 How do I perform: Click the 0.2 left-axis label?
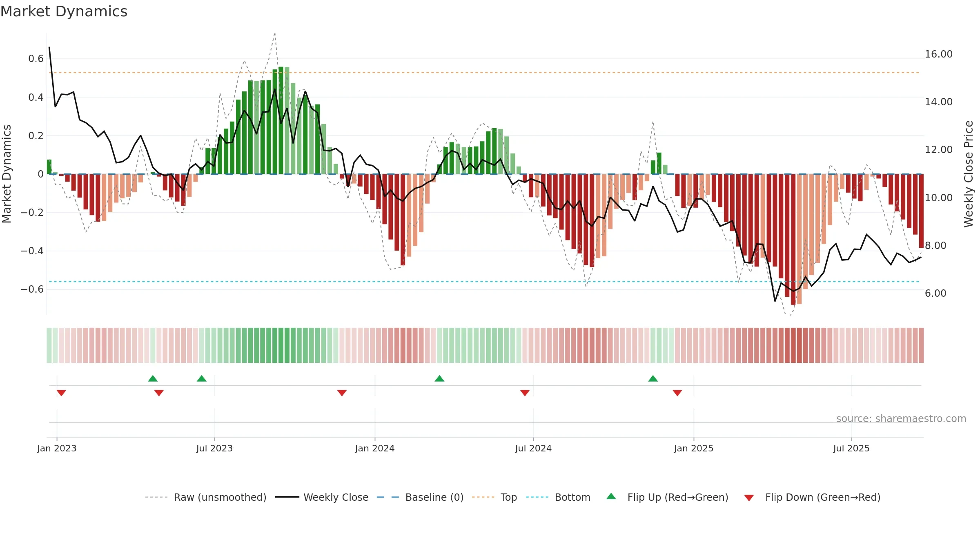[36, 136]
